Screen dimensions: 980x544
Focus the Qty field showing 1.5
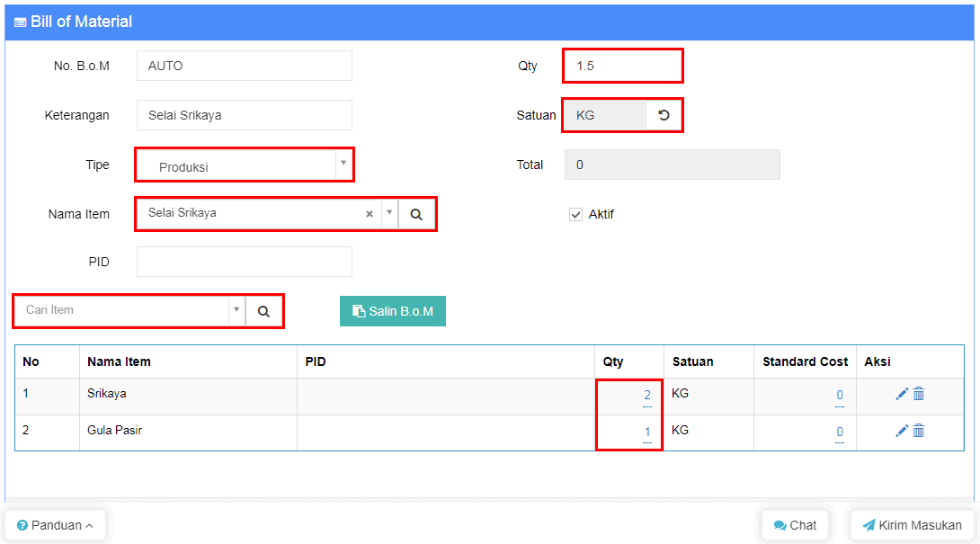[622, 66]
